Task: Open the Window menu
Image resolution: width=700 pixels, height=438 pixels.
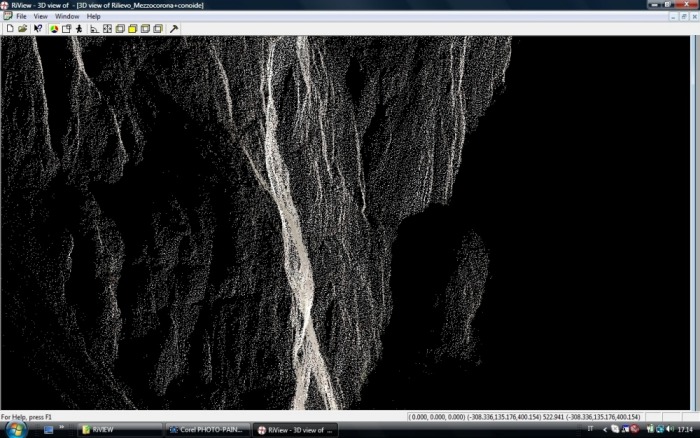Action: point(67,16)
